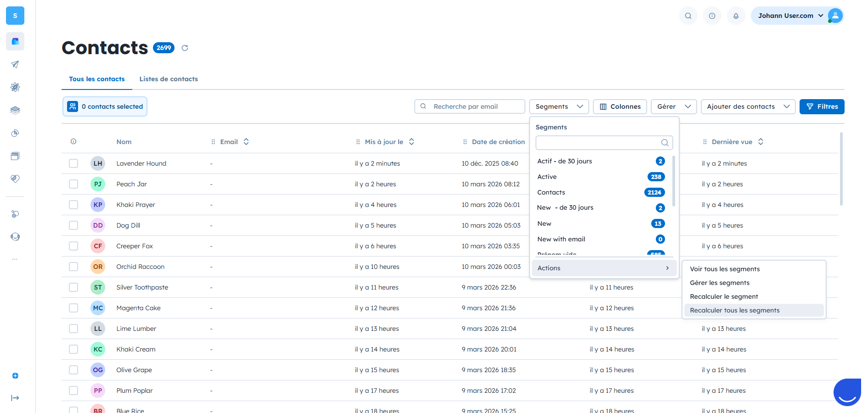Expand the Ajouter des contacts dropdown
The image size is (868, 413).
[x=748, y=106]
